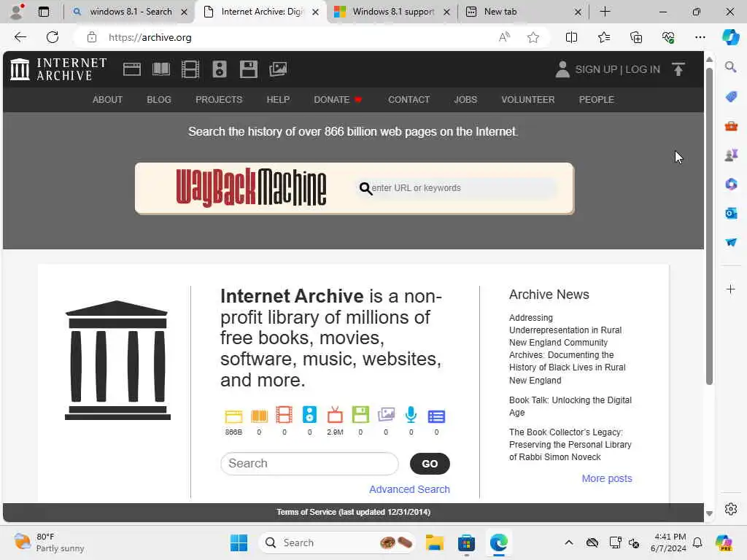
Task: Open the ABOUT menu item
Action: [x=107, y=100]
